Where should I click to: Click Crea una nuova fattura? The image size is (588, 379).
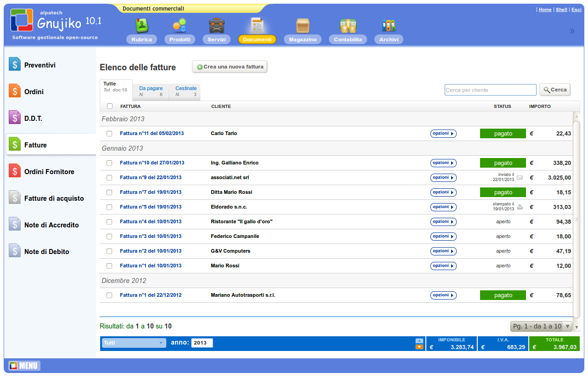(x=229, y=67)
